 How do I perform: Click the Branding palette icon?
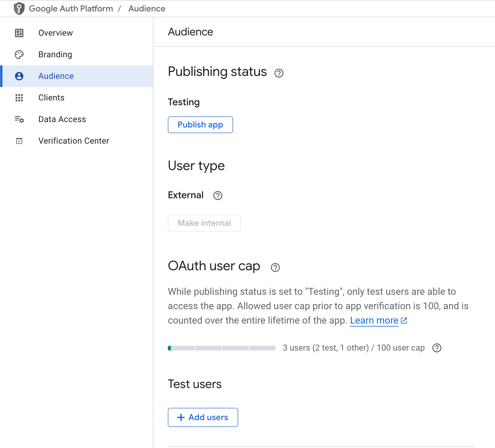tap(19, 55)
